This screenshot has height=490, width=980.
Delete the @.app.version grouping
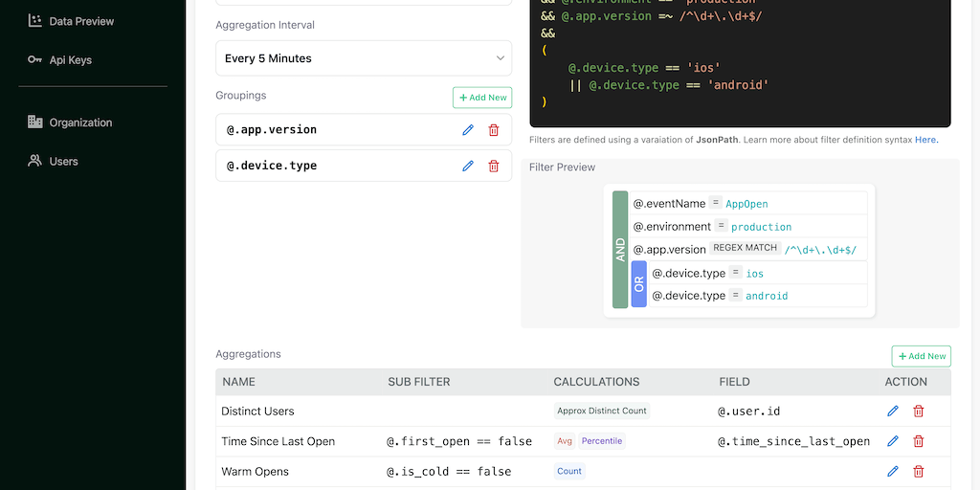tap(494, 130)
